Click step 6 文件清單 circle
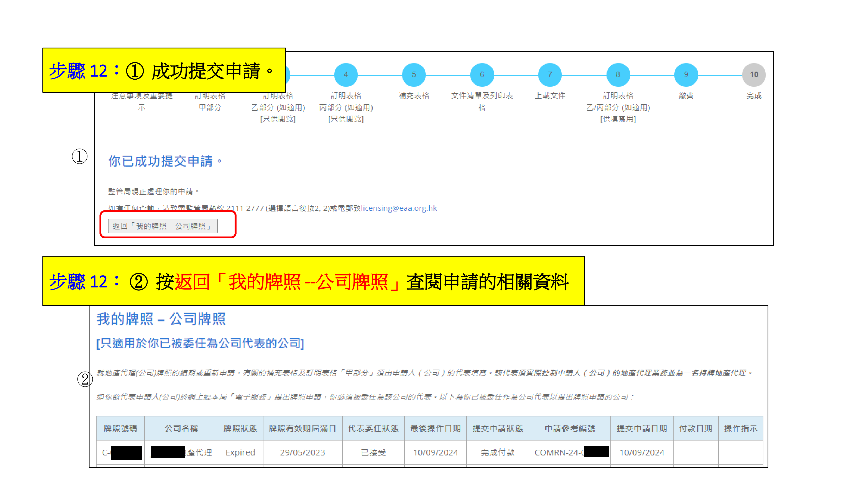The height and width of the screenshot is (488, 868). (482, 74)
